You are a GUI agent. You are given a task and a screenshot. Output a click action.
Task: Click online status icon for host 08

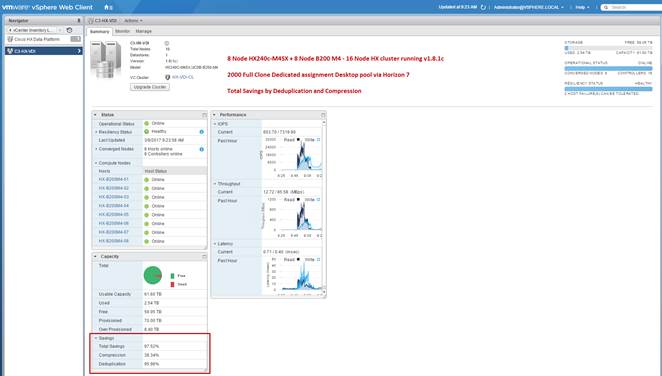tap(147, 241)
